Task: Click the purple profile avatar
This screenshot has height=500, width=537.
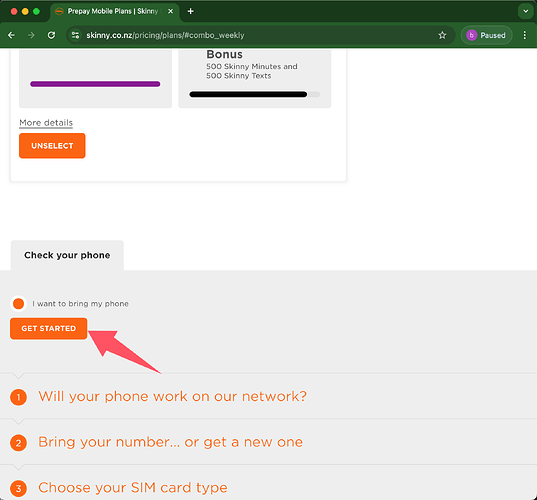Action: (472, 35)
